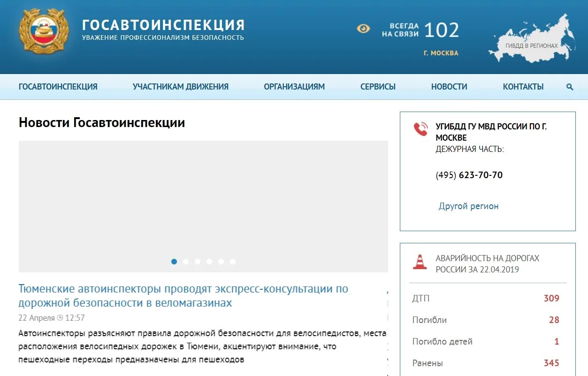588x376 pixels.
Task: Click the news slideshow image area
Action: click(x=203, y=206)
